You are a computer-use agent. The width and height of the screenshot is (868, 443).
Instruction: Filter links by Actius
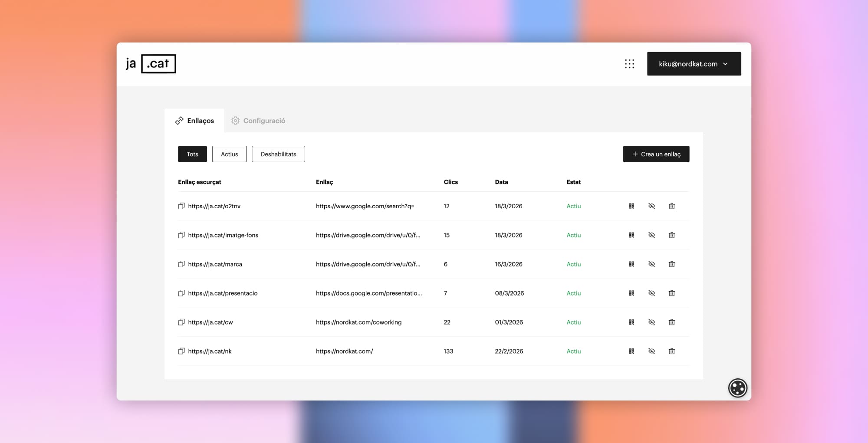(229, 154)
